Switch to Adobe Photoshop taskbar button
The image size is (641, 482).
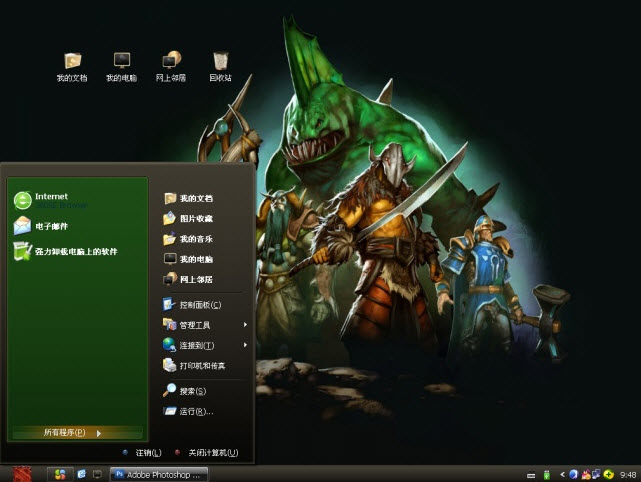(x=159, y=475)
